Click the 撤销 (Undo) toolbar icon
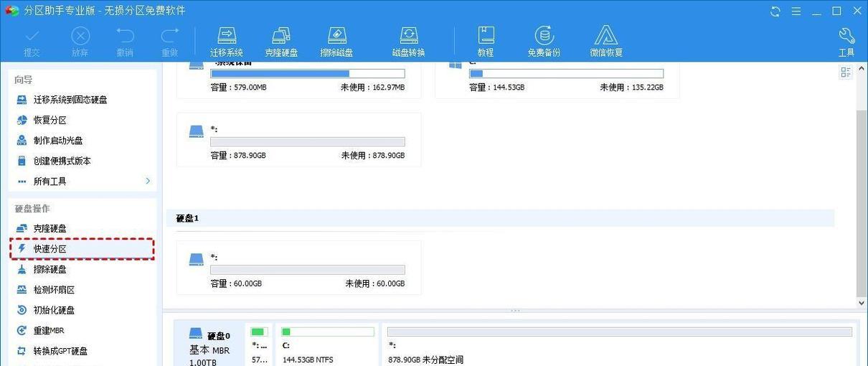Viewport: 868px width, 366px height. point(125,42)
